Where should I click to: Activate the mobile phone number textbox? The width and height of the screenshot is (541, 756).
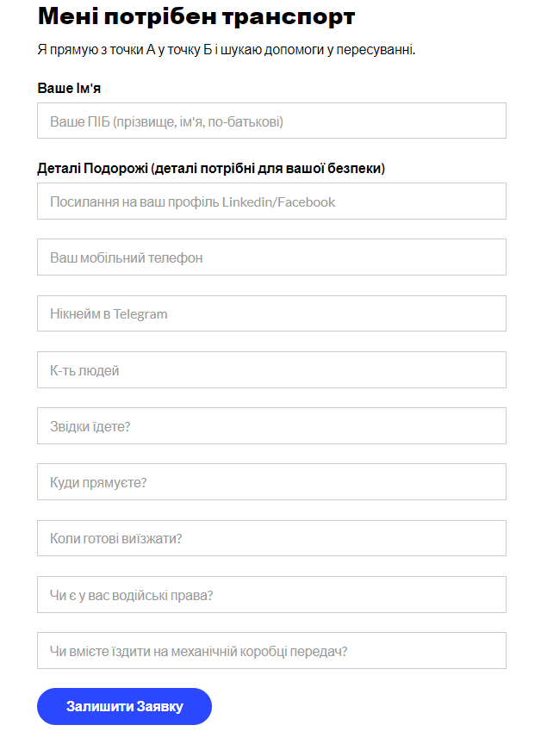[271, 257]
